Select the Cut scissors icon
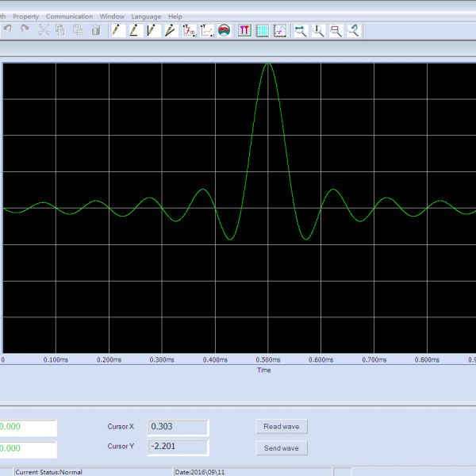476x476 pixels. pos(44,30)
